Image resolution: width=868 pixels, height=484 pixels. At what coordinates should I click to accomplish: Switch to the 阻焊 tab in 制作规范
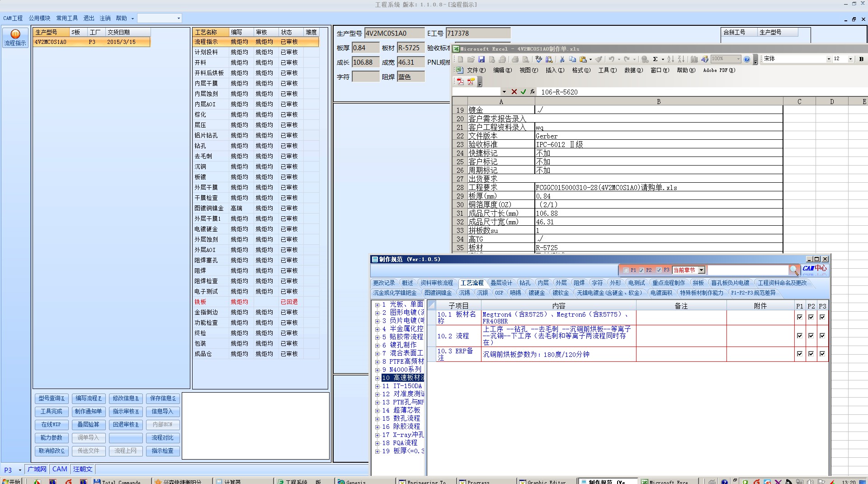coord(579,283)
